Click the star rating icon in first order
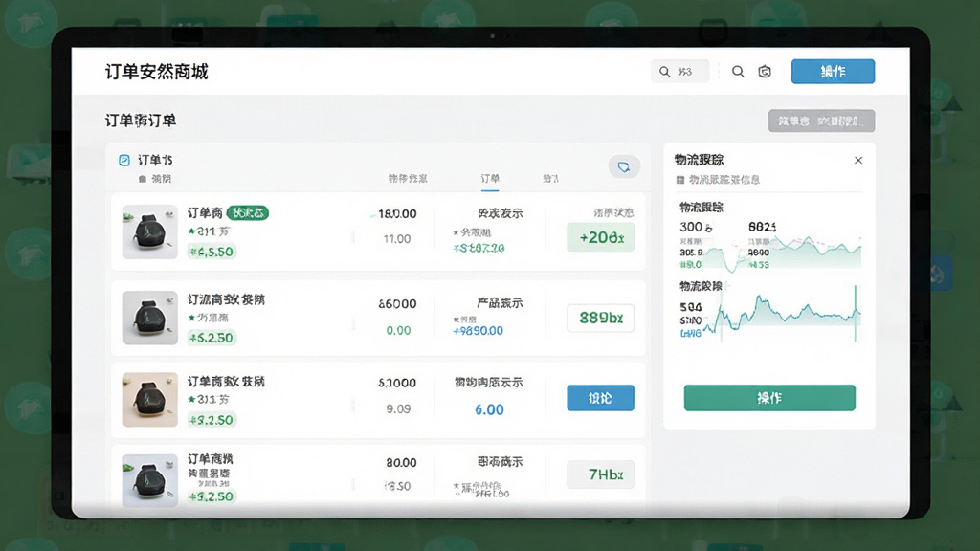The height and width of the screenshot is (551, 980). 191,231
